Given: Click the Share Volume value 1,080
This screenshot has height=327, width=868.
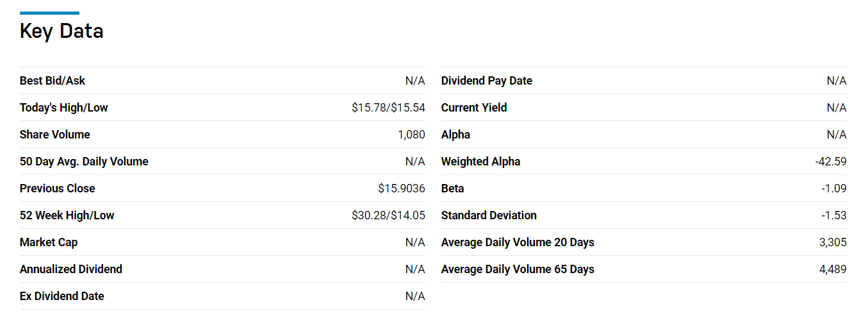Looking at the screenshot, I should point(411,135).
